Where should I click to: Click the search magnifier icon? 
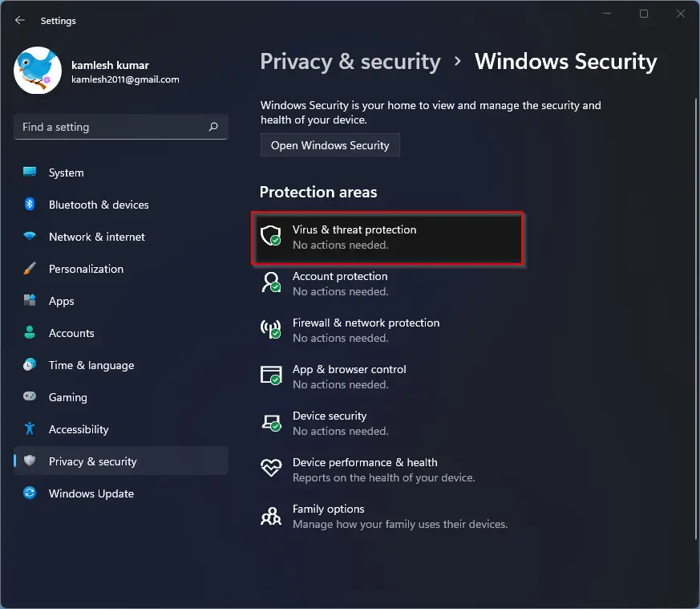pos(213,127)
